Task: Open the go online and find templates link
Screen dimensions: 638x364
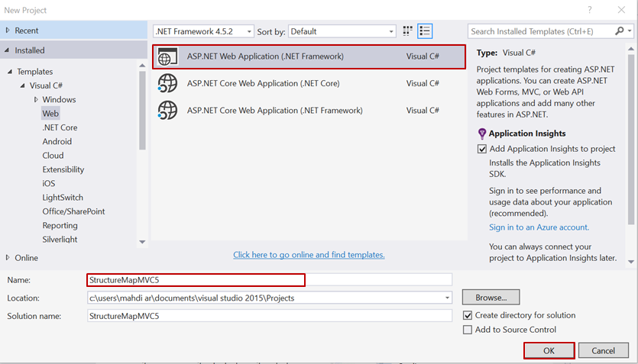Action: click(x=309, y=255)
